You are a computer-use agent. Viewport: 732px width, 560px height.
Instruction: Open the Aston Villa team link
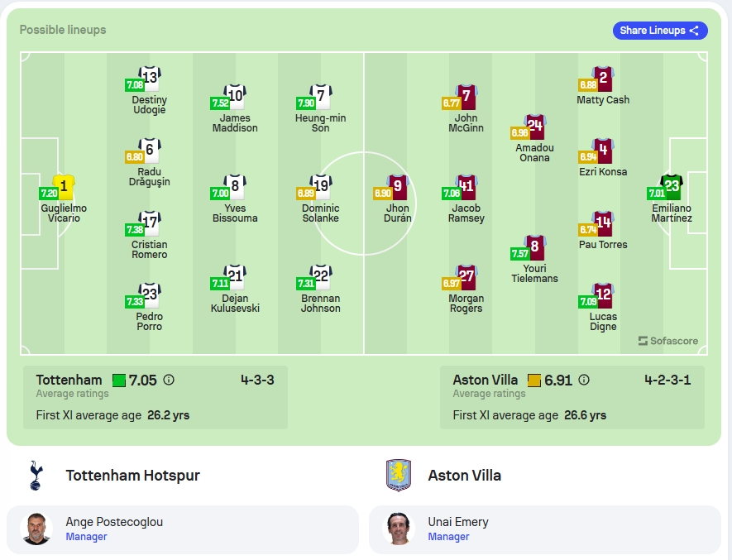point(465,476)
